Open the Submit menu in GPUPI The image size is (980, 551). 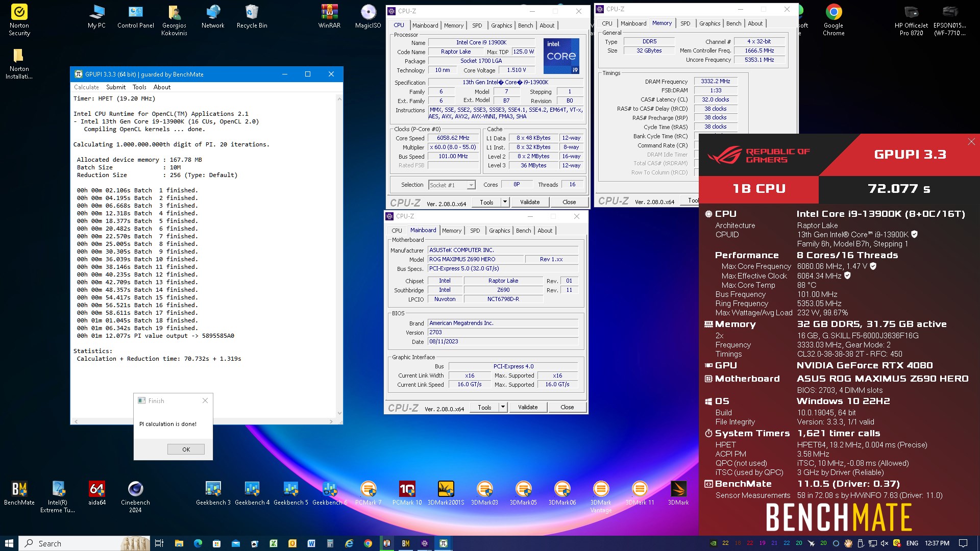tap(116, 87)
